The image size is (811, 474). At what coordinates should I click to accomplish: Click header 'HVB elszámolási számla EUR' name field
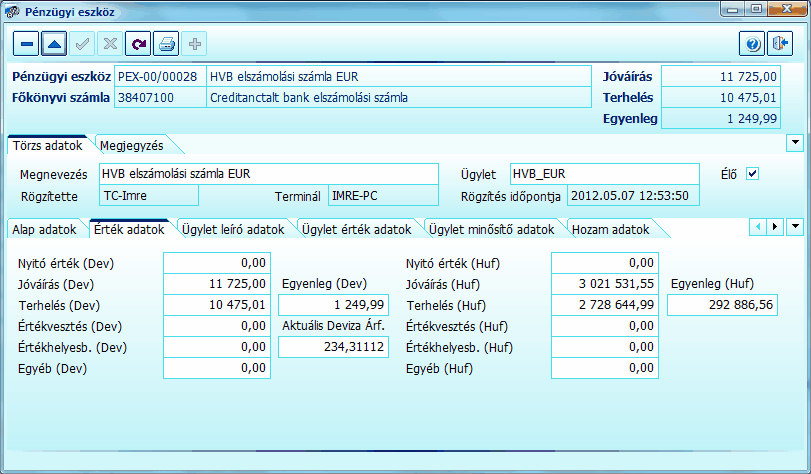tap(399, 77)
